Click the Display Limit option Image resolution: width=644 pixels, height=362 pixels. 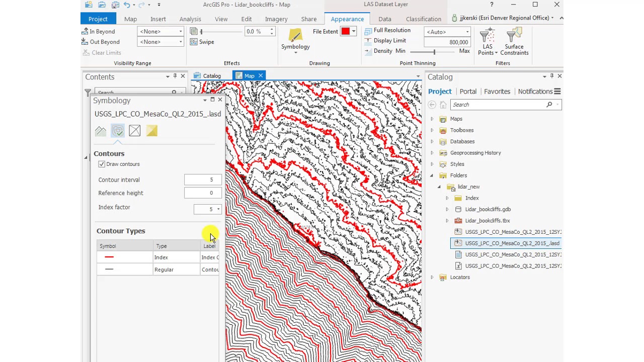click(385, 40)
